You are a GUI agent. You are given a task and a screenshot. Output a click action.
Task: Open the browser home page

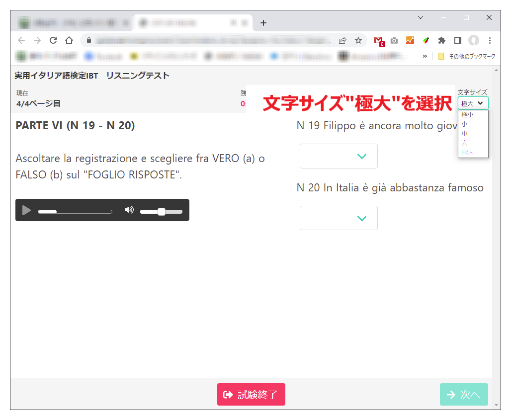coord(69,40)
